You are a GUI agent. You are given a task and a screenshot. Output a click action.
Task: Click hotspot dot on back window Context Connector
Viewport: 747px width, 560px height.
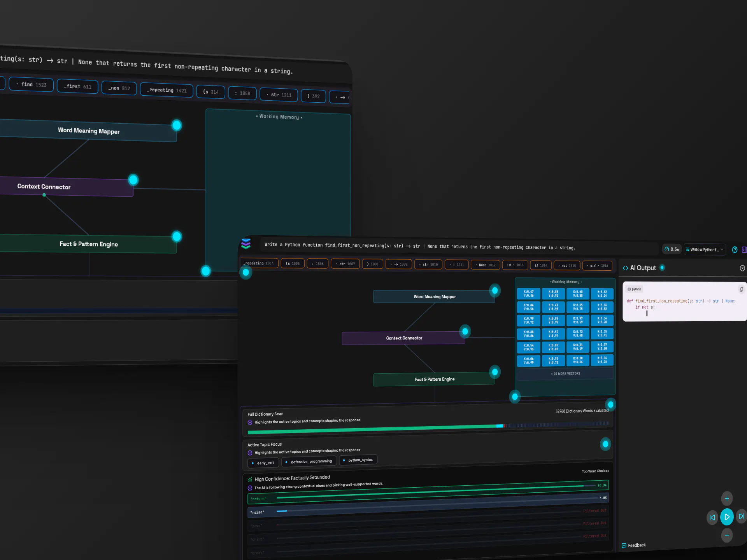[133, 180]
